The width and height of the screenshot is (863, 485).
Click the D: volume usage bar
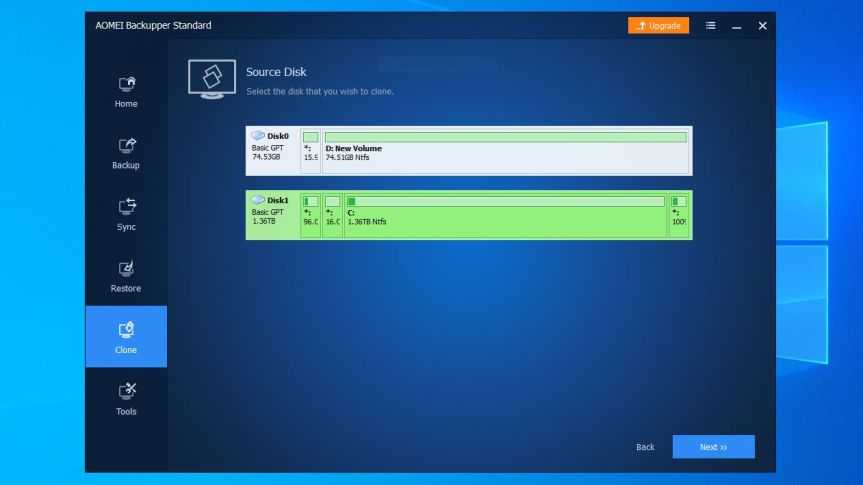506,137
